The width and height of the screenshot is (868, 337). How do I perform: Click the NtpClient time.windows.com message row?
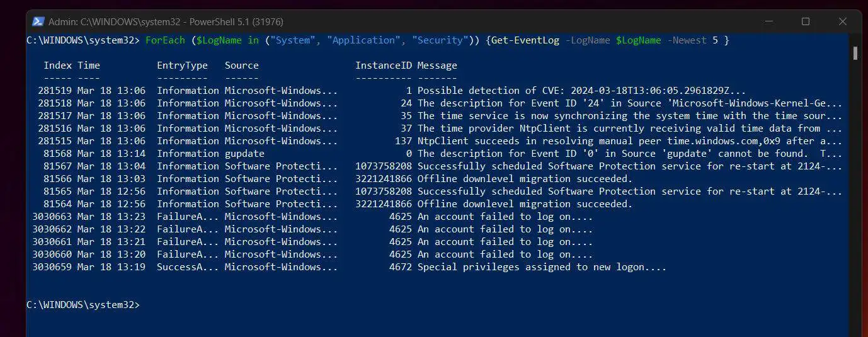435,141
